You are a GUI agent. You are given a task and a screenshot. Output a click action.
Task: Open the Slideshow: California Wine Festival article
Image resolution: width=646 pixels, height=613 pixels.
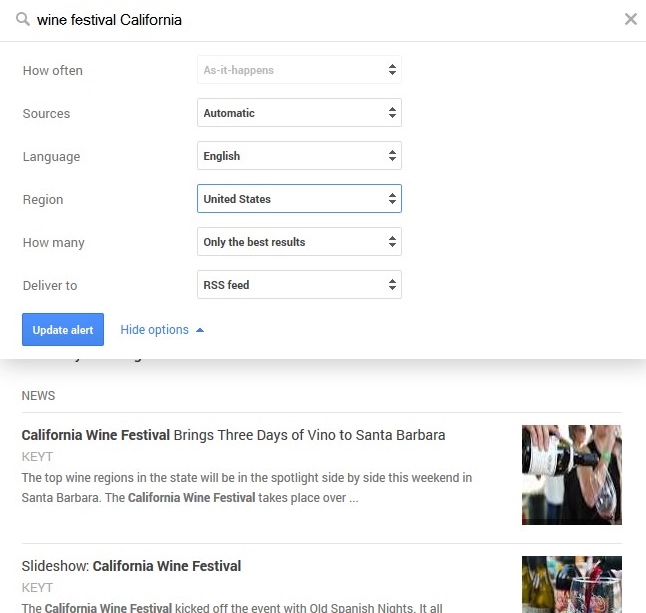131,566
